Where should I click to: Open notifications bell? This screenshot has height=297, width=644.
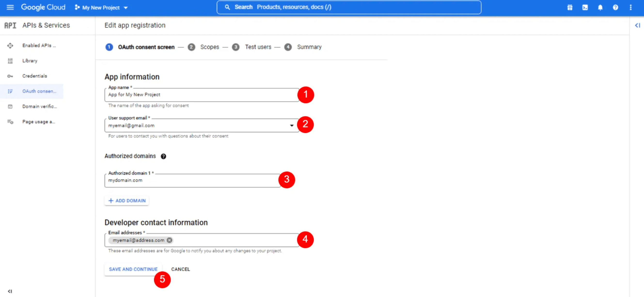pos(600,8)
